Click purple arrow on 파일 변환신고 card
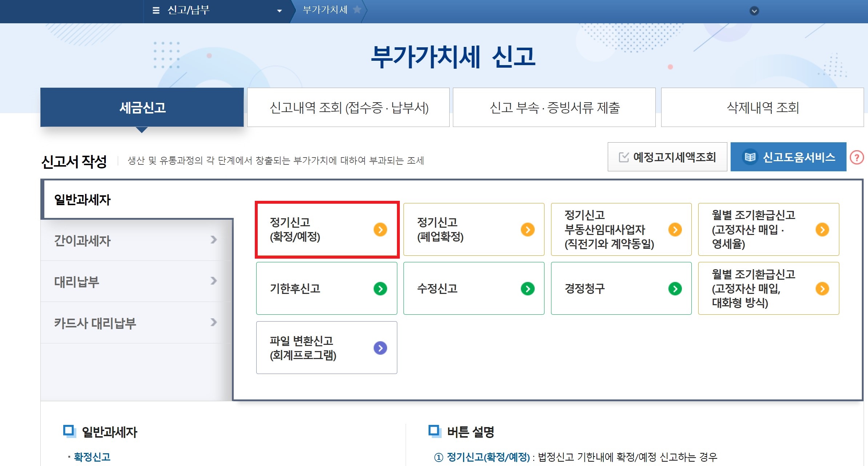This screenshot has height=466, width=868. point(380,348)
